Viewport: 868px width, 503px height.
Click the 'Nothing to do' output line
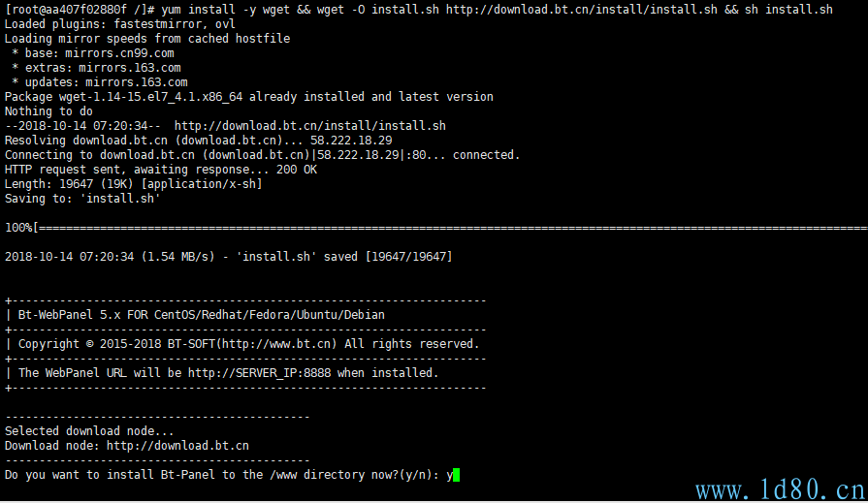(x=48, y=111)
